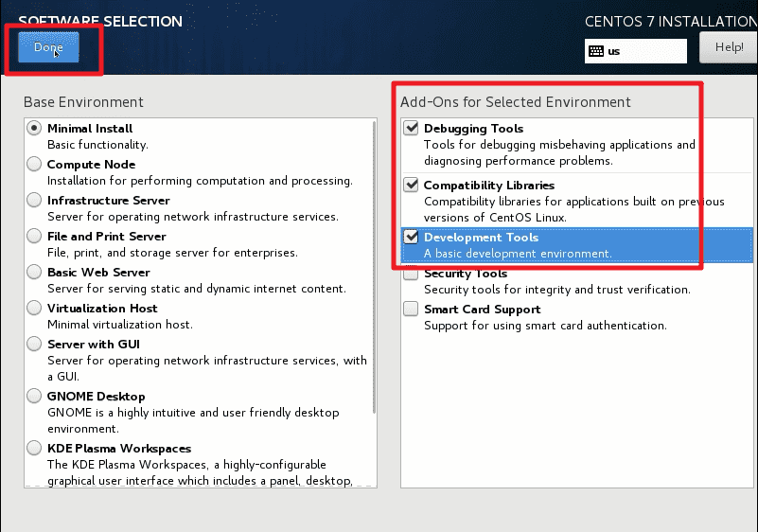Click the 'Virtualization Host' label text
The height and width of the screenshot is (532, 758).
coord(102,309)
